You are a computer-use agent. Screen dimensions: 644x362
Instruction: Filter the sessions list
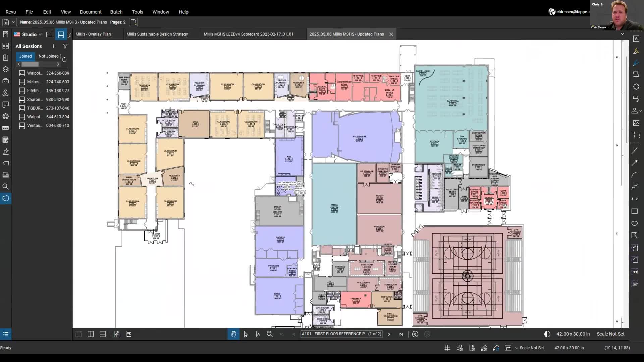[65, 46]
